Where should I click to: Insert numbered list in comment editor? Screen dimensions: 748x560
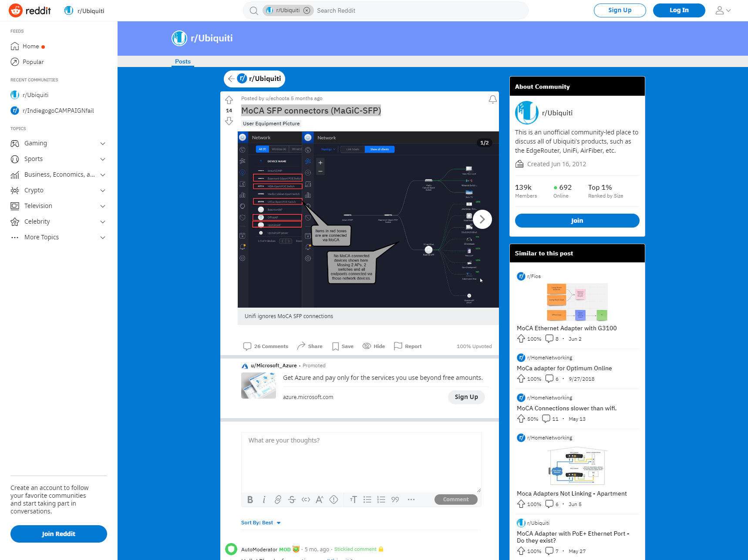pyautogui.click(x=381, y=500)
